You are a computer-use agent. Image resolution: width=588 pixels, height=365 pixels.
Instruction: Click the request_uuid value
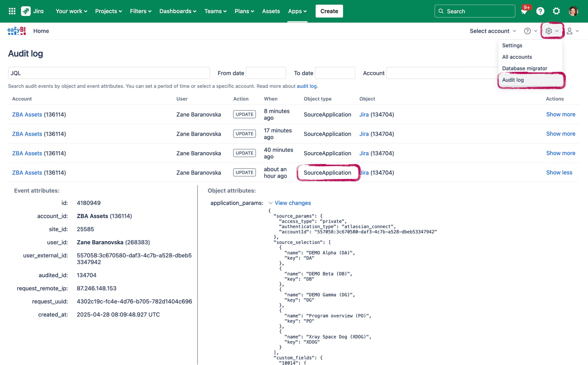(x=134, y=302)
